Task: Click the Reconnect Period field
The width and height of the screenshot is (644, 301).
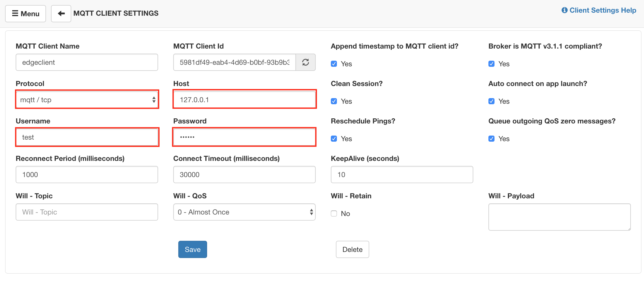Action: click(x=87, y=175)
